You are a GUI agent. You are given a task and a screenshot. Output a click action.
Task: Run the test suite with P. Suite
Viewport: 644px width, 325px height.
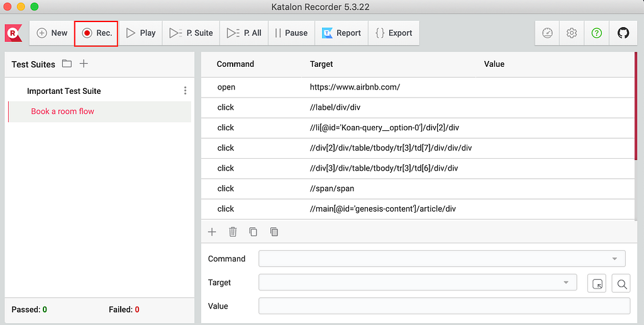191,33
